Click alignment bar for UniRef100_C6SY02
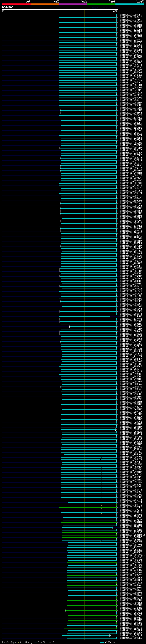The width and height of the screenshot is (146, 644). pyautogui.click(x=93, y=326)
